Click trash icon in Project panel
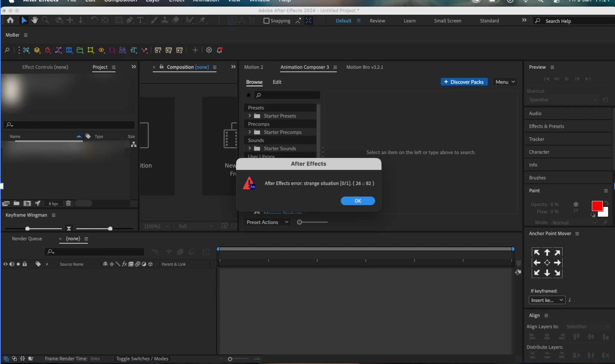This screenshot has height=364, width=615. click(x=68, y=203)
